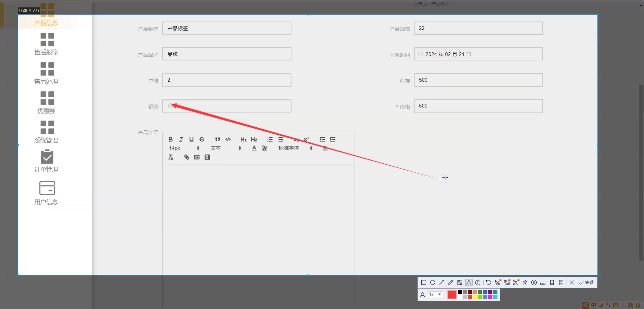Toggle italic formatting in the editor
The image size is (644, 309).
click(x=181, y=139)
